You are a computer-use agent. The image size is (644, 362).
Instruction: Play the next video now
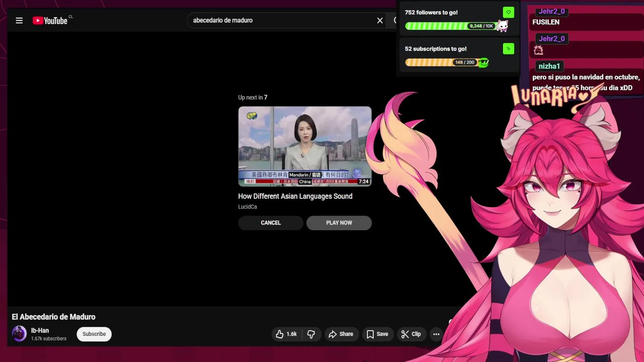[339, 223]
